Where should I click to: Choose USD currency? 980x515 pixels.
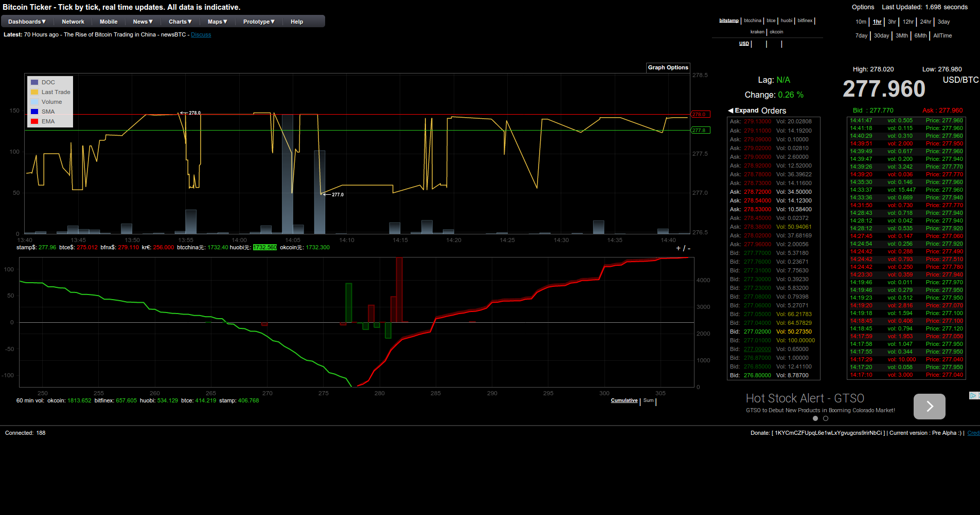tap(744, 44)
